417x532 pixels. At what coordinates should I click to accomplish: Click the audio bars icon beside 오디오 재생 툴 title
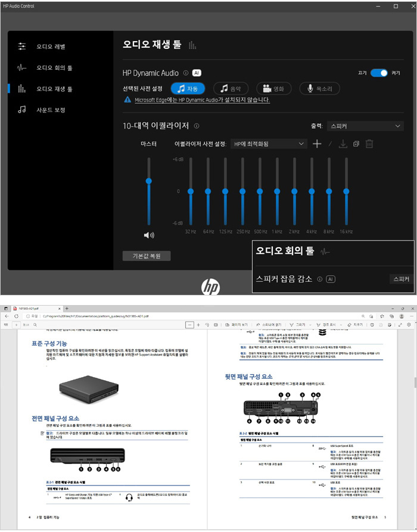pyautogui.click(x=192, y=45)
